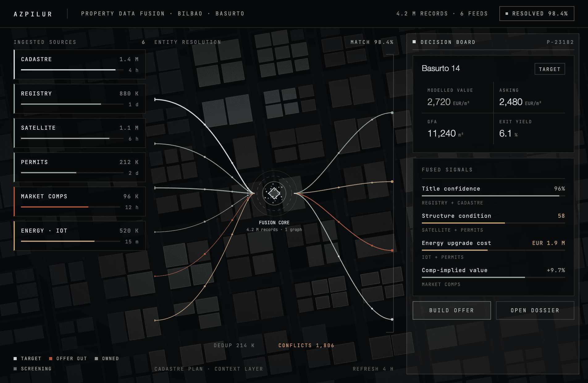Click the Resolved 98.4% status badge
This screenshot has width=588, height=383.
pos(537,14)
